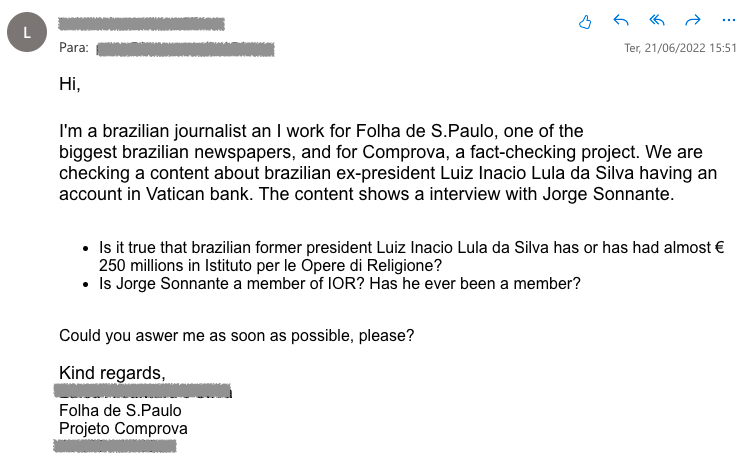The height and width of the screenshot is (466, 754).
Task: Click the 'Folha de S.Paulo' signature line
Action: [120, 411]
